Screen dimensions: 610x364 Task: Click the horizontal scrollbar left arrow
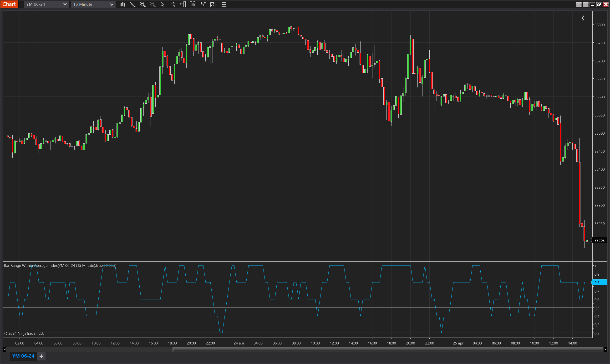(x=5, y=349)
